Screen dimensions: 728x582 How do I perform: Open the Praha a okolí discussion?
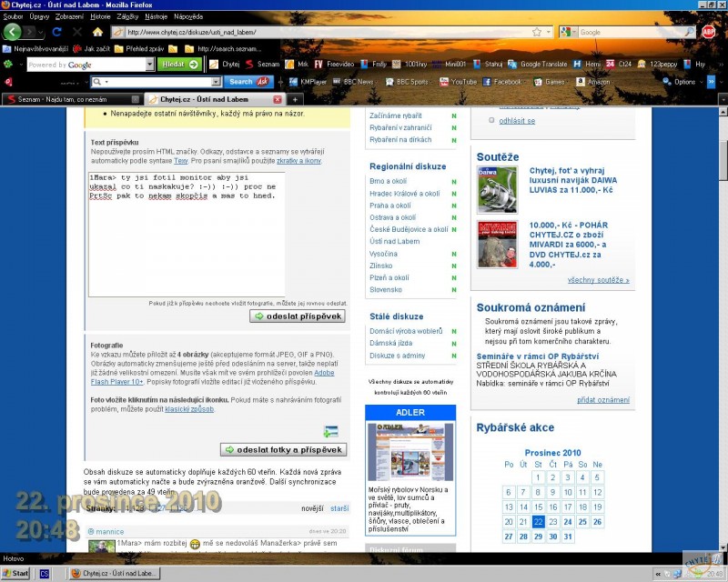click(x=390, y=206)
